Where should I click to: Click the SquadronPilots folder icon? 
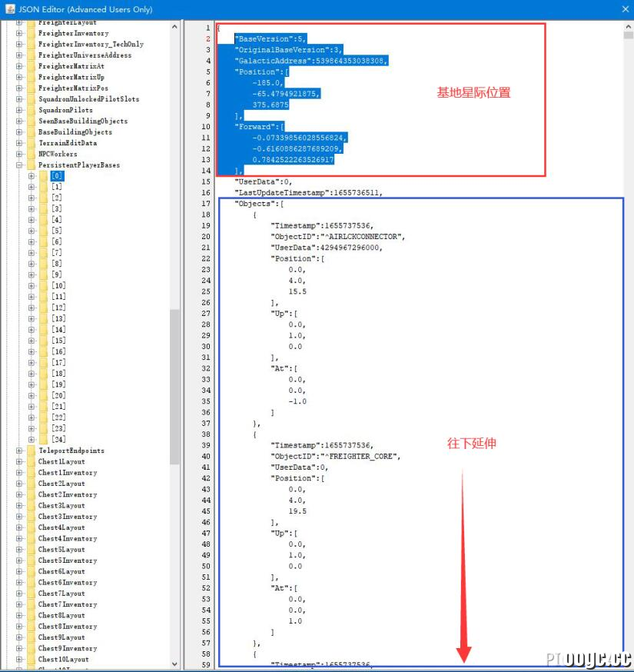pos(31,110)
